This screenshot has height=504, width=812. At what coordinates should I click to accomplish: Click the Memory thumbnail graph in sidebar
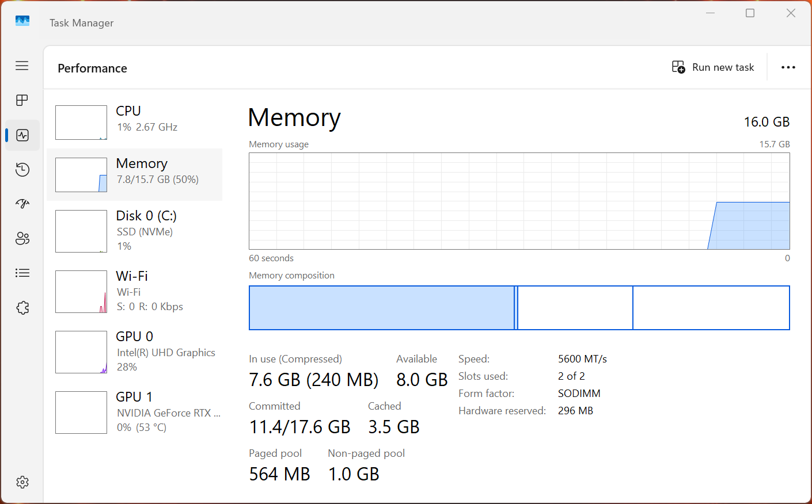point(81,175)
